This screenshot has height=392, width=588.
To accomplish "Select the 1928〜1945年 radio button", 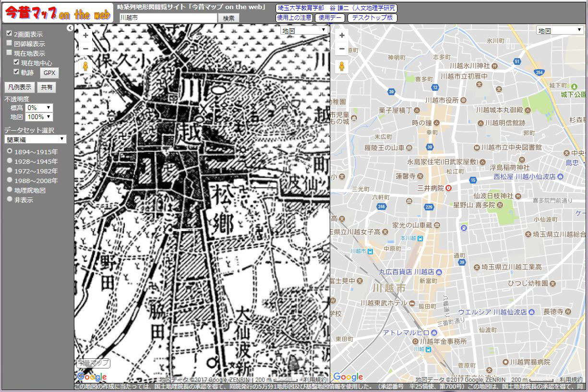I will (9, 161).
